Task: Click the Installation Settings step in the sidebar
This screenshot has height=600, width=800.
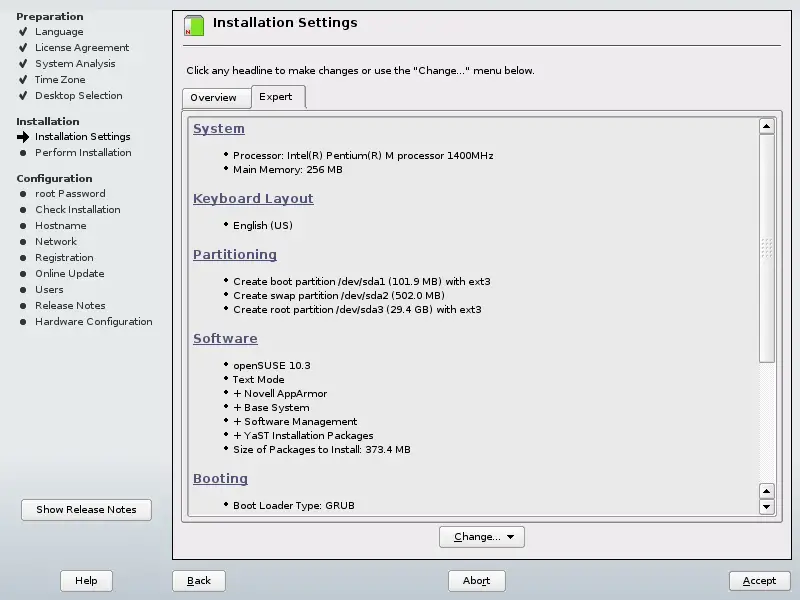Action: coord(83,137)
